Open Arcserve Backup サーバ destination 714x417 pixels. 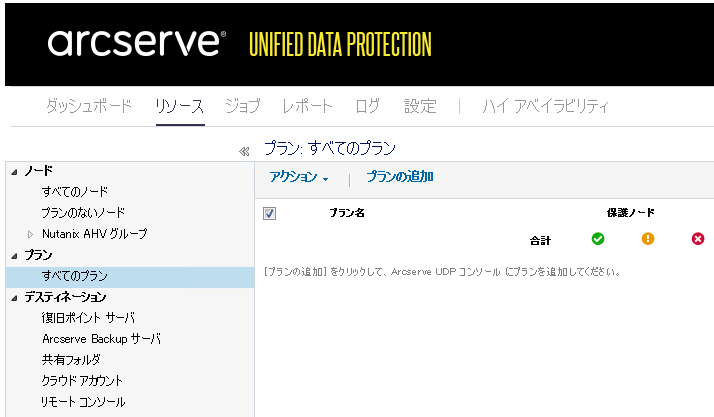click(102, 339)
